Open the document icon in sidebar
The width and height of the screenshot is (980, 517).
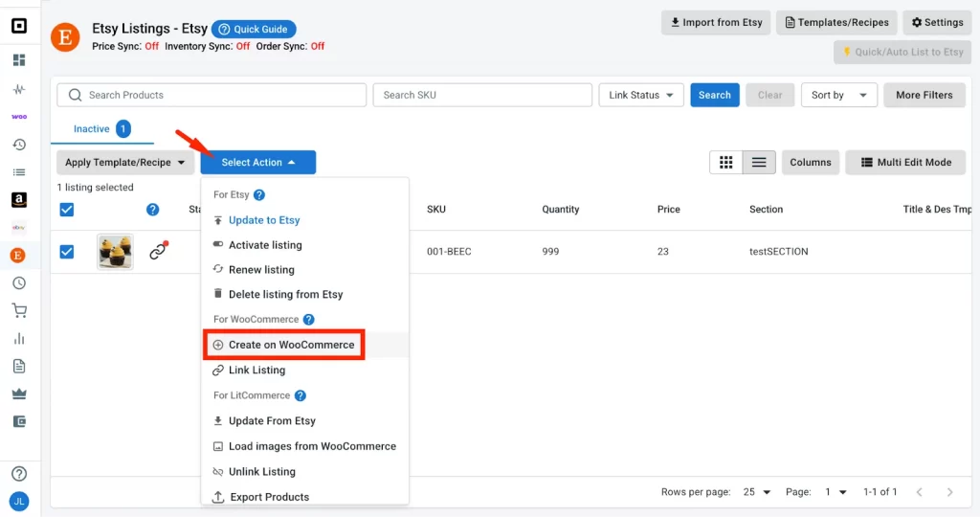19,366
